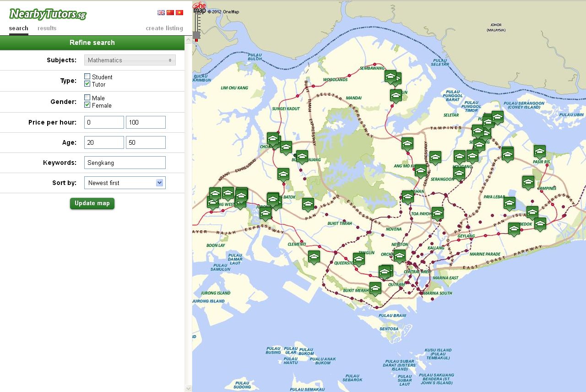Expand the Refine search panel header
Image resolution: width=586 pixels, height=392 pixels.
coord(92,42)
